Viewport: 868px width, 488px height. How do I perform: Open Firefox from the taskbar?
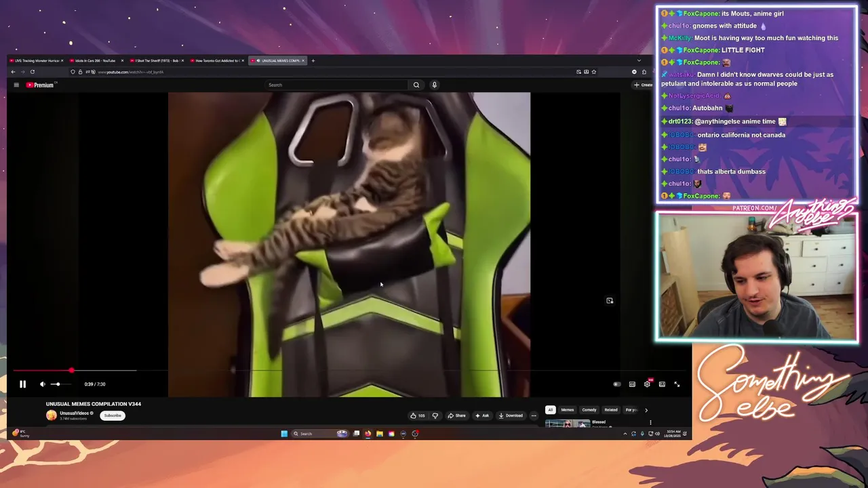tap(368, 434)
